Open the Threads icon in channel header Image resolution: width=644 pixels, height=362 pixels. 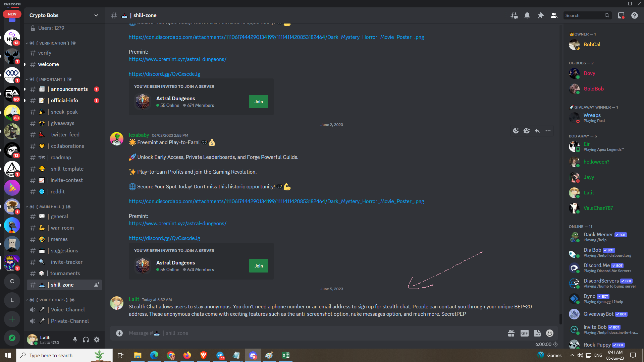pyautogui.click(x=514, y=15)
